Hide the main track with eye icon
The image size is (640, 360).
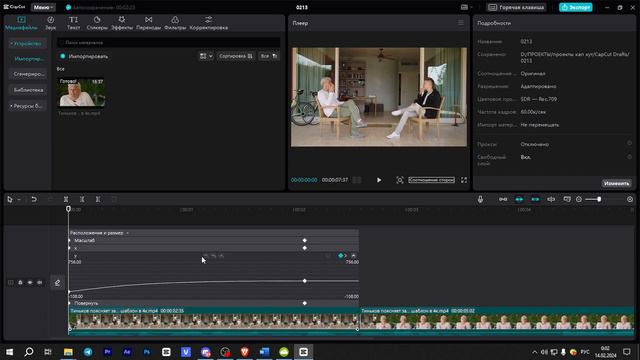coord(30,282)
